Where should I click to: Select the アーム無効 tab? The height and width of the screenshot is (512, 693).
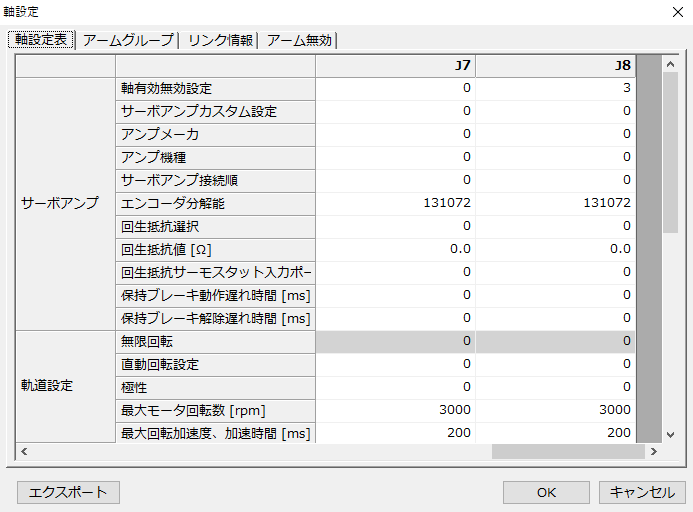pos(299,40)
